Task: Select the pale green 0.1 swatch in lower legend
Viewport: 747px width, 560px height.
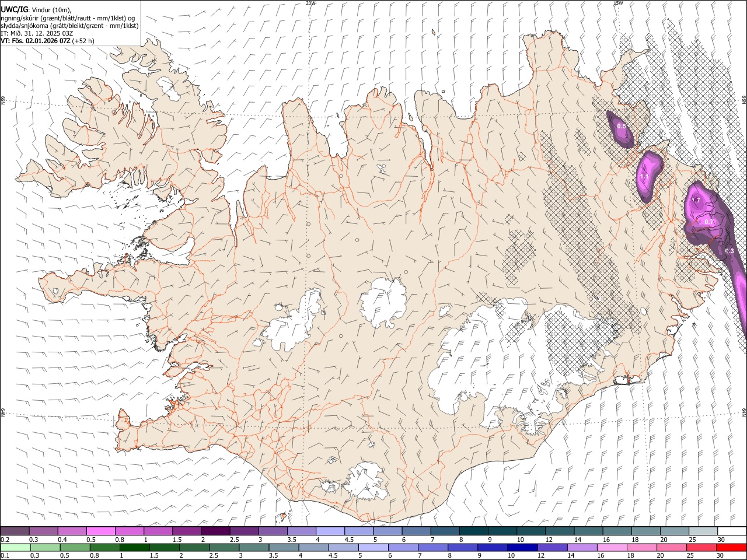Action: [15, 547]
